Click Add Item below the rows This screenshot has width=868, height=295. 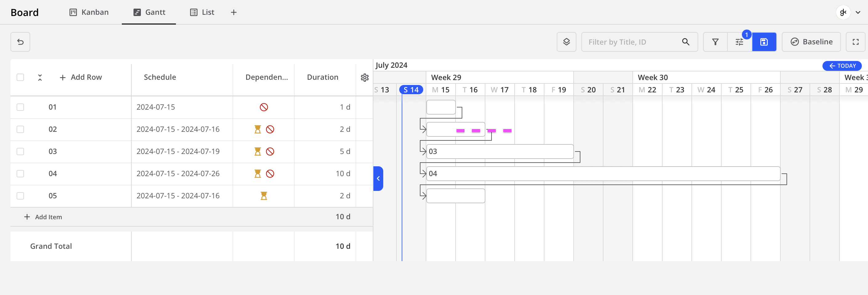[x=43, y=217]
